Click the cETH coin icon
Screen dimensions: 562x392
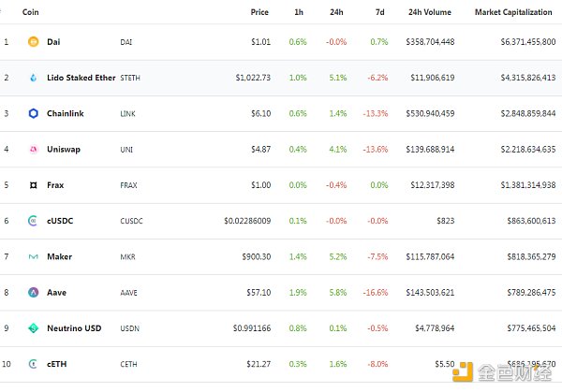coord(33,364)
